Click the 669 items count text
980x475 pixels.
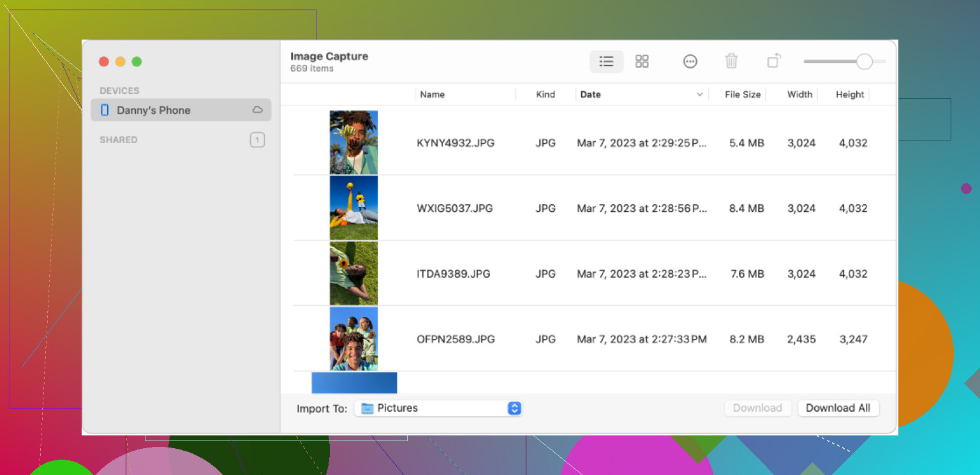pos(312,68)
